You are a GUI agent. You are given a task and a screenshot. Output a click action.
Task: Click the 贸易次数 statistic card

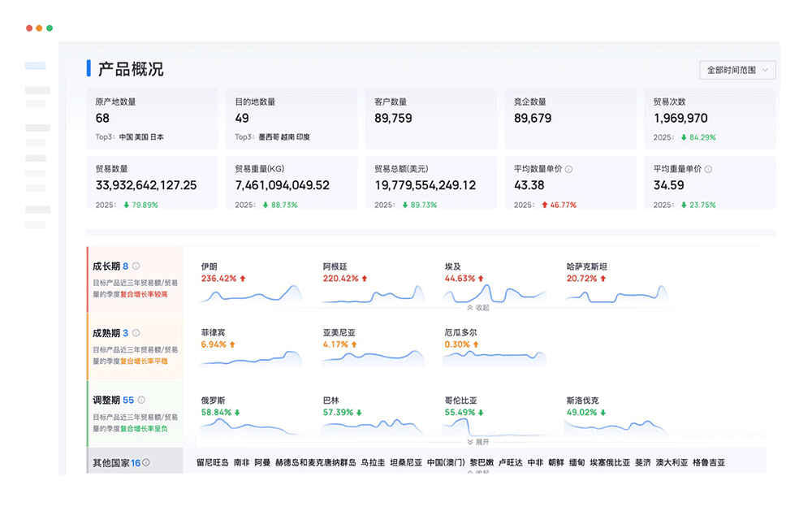[710, 119]
